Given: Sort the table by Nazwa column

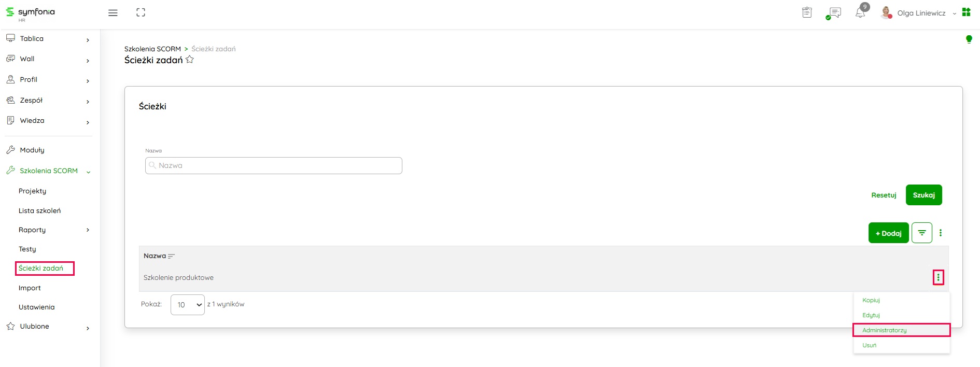Looking at the screenshot, I should [171, 256].
